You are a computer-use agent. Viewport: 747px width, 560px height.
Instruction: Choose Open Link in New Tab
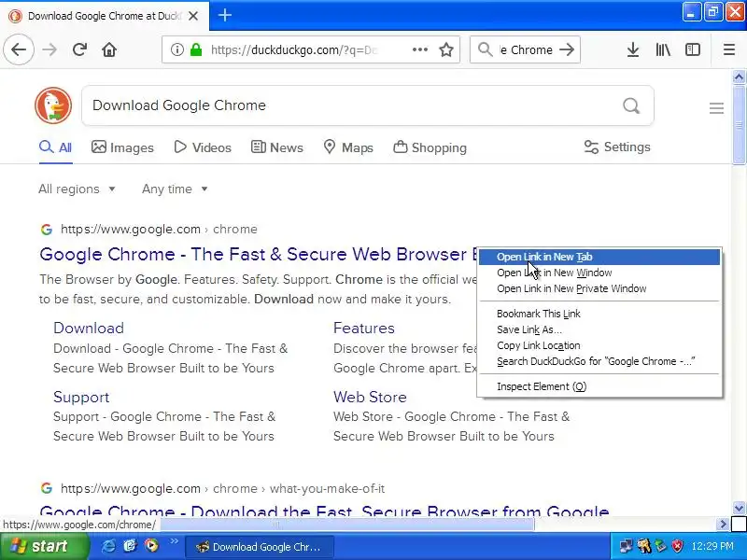(x=599, y=258)
